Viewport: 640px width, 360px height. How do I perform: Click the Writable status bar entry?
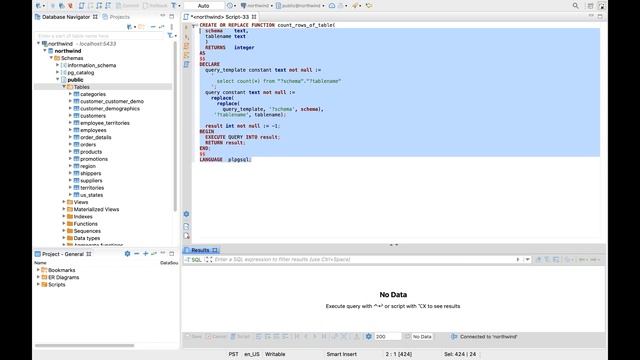click(275, 354)
